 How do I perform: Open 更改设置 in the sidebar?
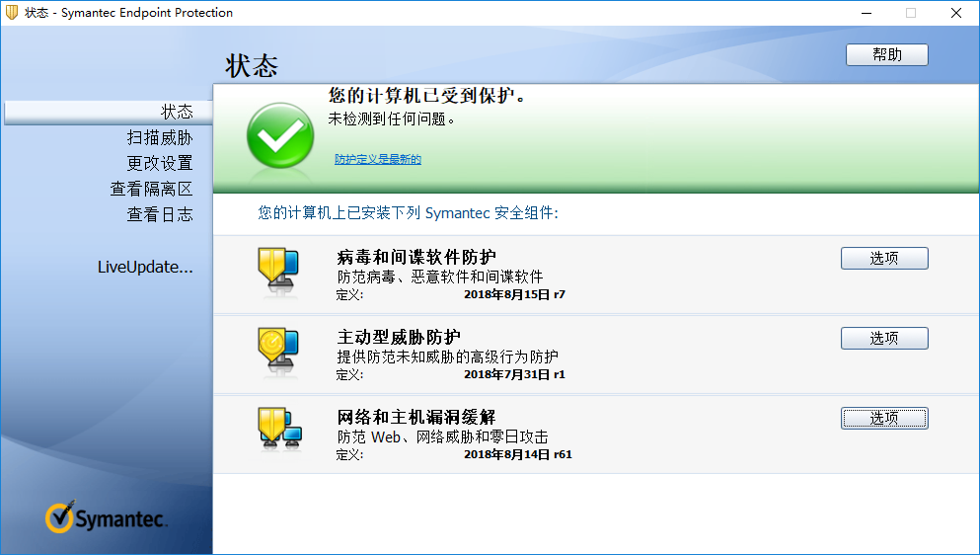tap(160, 163)
